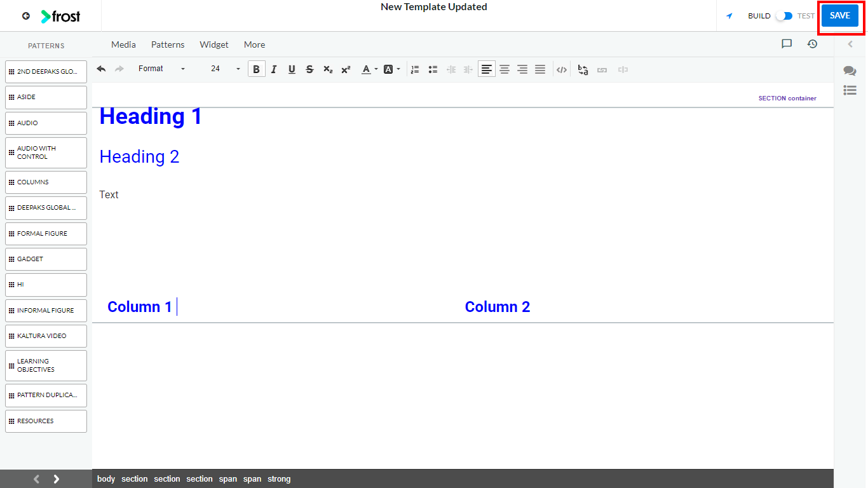The width and height of the screenshot is (868, 488).
Task: Click the back arrow beside frost logo
Action: (x=26, y=16)
